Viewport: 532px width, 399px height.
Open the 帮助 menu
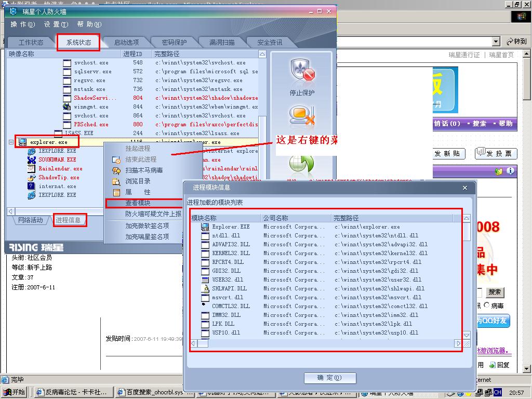pos(89,24)
